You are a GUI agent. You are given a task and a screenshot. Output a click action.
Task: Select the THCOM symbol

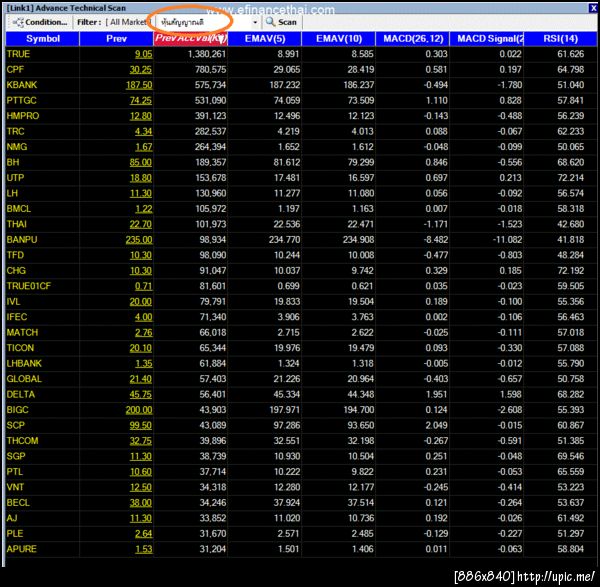tap(23, 441)
